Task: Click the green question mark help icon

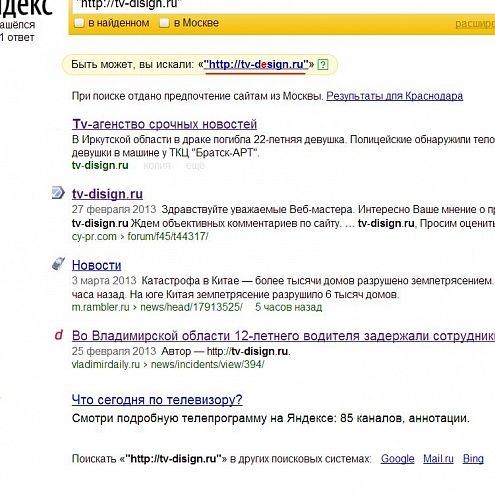Action: click(323, 64)
